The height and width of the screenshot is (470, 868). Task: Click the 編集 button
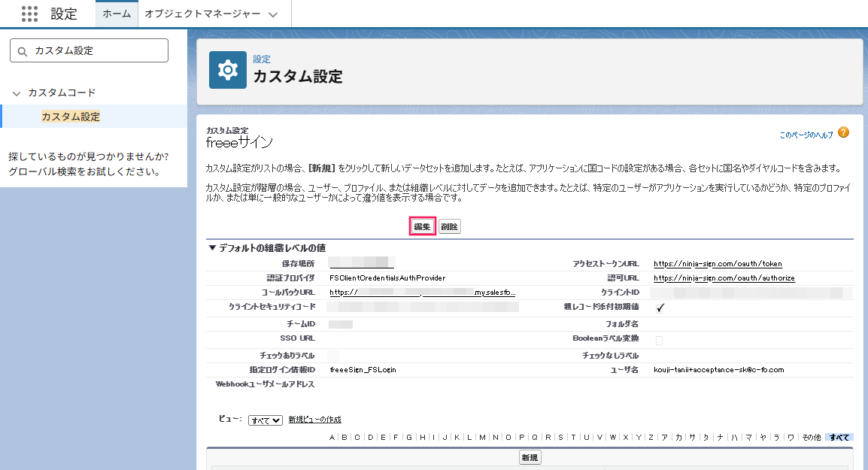(423, 226)
